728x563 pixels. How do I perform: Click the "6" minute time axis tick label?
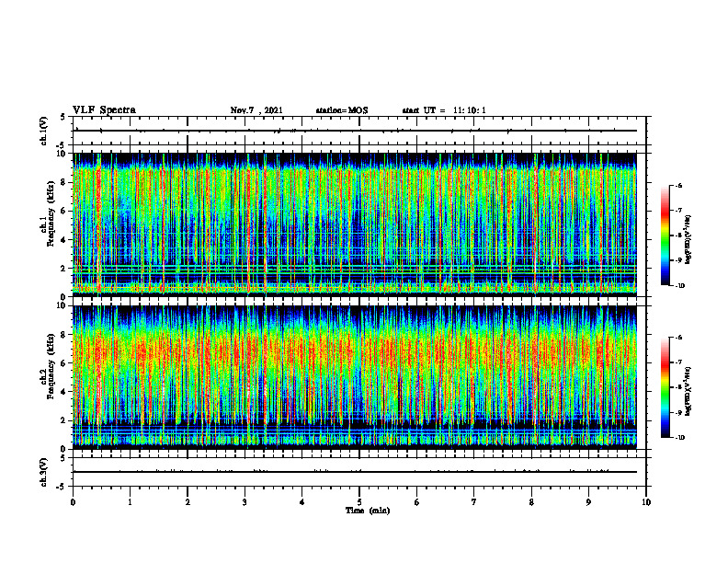coord(417,502)
